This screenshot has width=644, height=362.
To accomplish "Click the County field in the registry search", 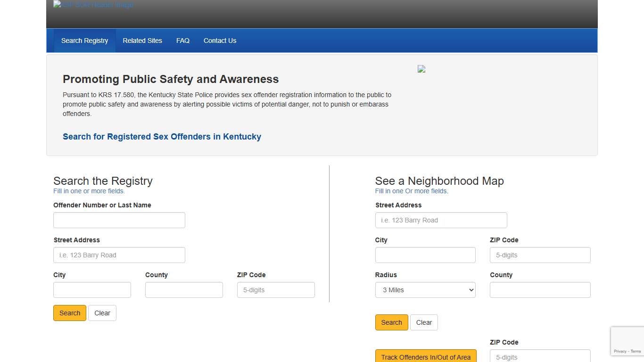I will (x=184, y=290).
